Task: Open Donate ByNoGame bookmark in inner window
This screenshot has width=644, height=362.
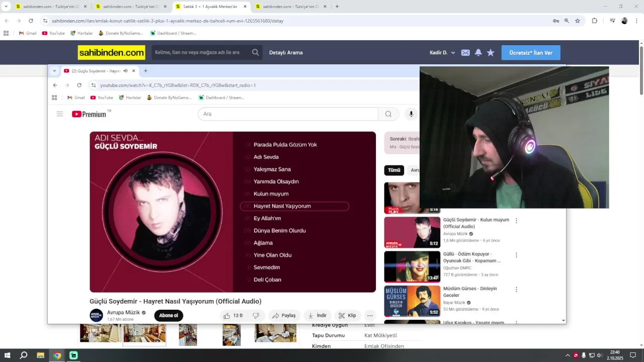Action: point(169,98)
